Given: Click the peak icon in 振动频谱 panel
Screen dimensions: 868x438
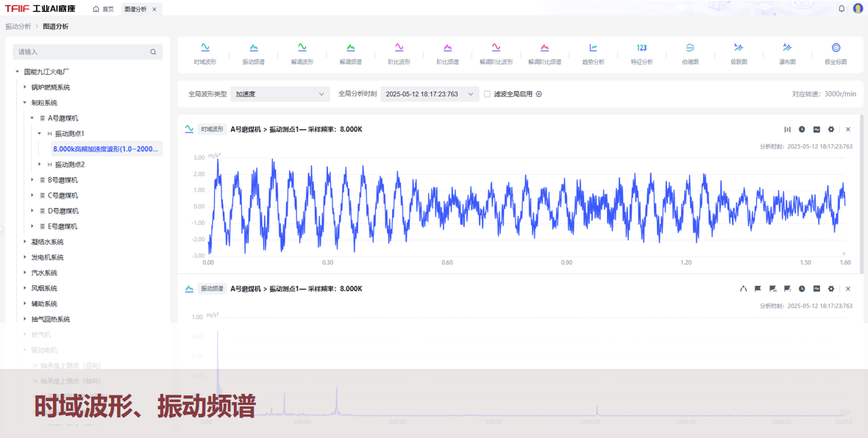Looking at the screenshot, I should [x=744, y=289].
